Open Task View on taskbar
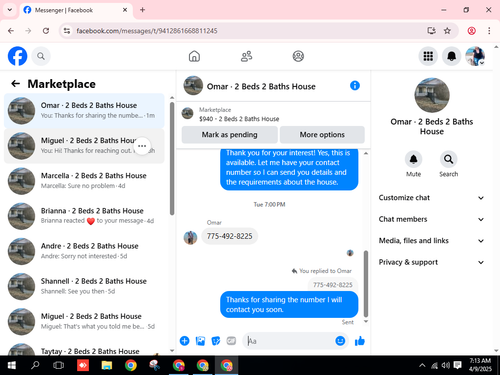This screenshot has height=375, width=500. 58,365
